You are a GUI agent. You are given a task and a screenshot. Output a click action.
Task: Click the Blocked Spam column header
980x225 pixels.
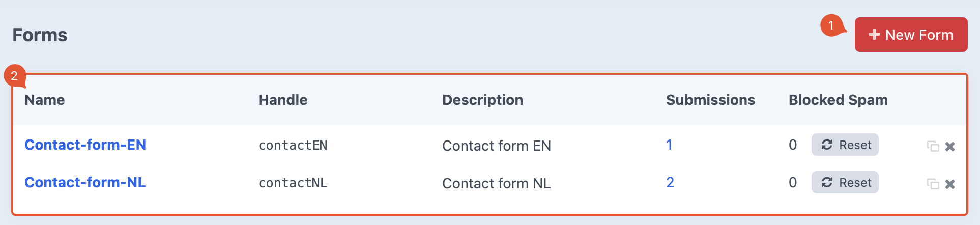pyautogui.click(x=838, y=100)
